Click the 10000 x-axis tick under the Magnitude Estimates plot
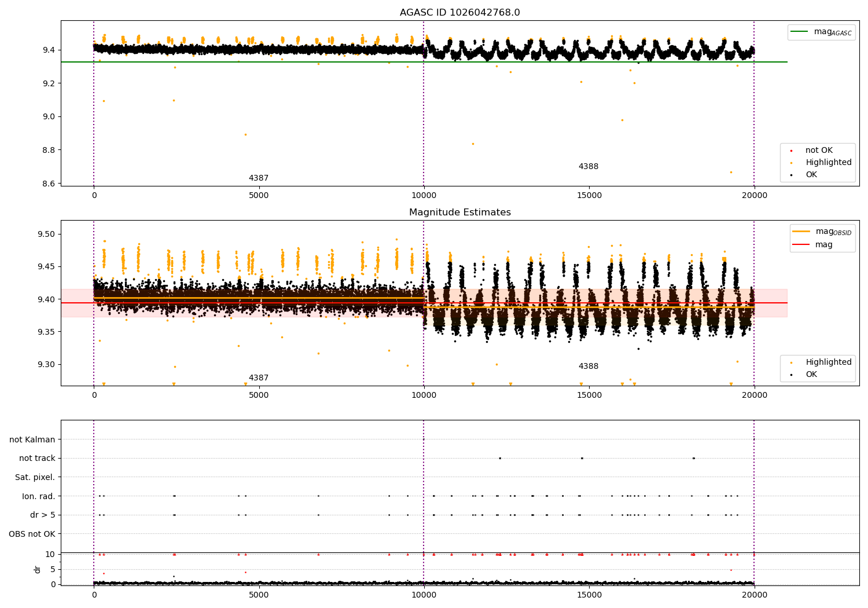The image size is (868, 608). [424, 395]
